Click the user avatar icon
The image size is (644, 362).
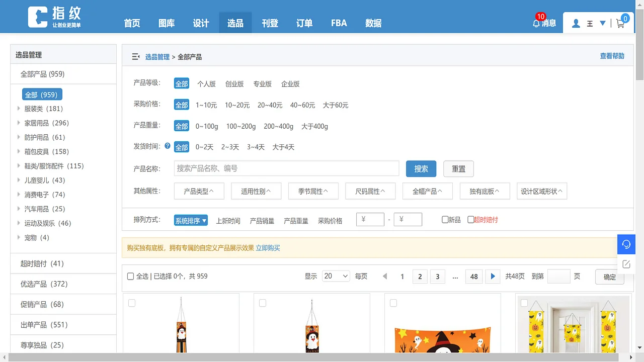click(x=576, y=23)
